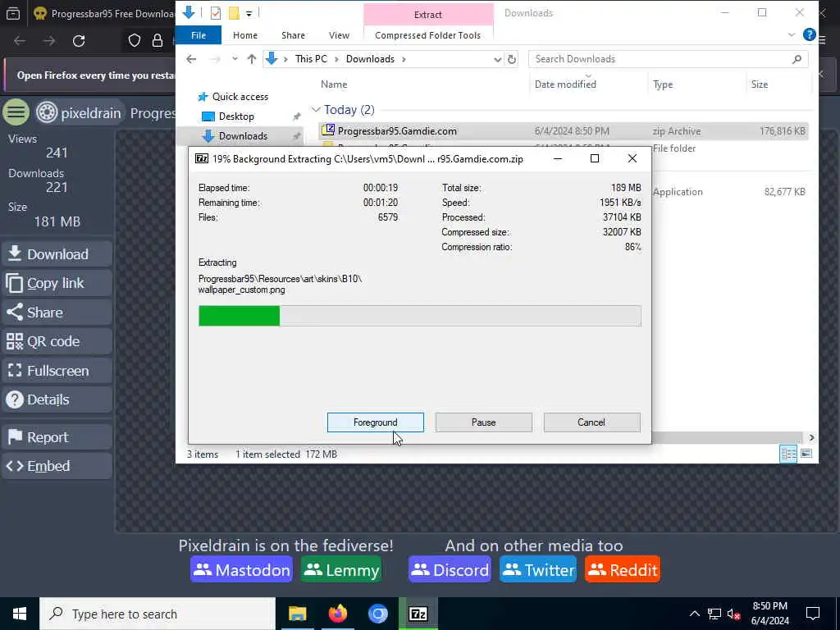The height and width of the screenshot is (630, 840).
Task: Click the pixeldrain Share button
Action: [57, 313]
